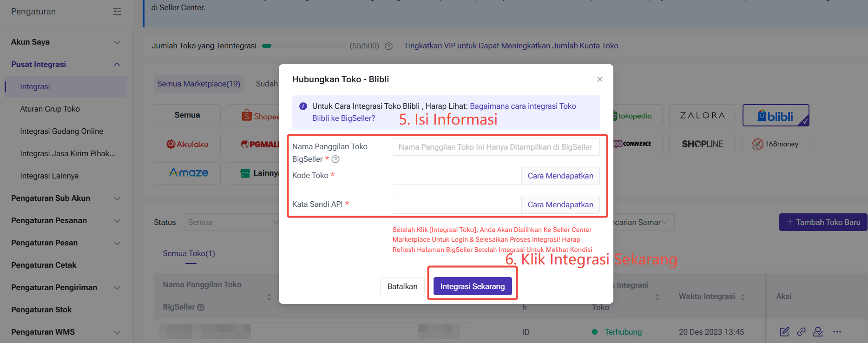Screen dimensions: 868x343
Task: Switch to Semua Marketplace(19) tab
Action: click(x=198, y=84)
